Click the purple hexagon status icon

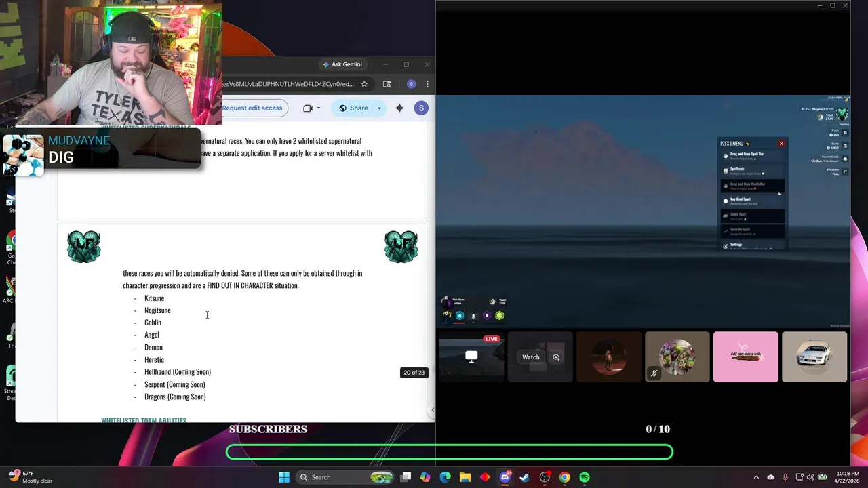pos(487,316)
